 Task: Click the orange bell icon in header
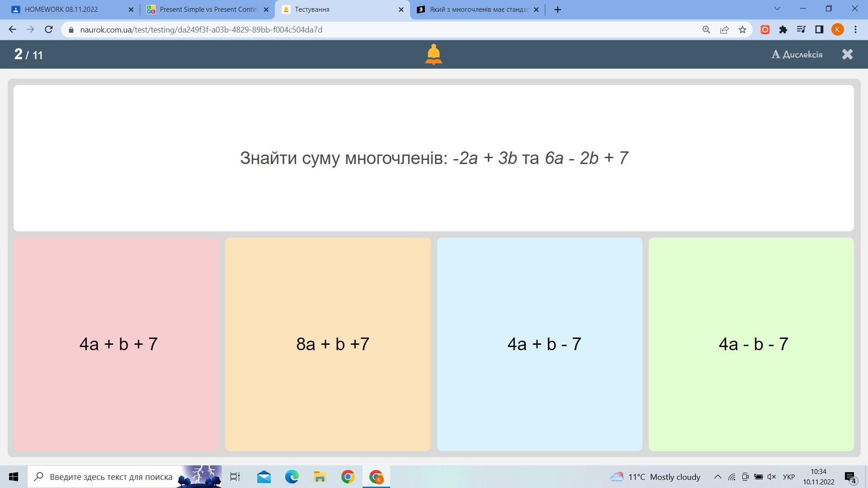(x=433, y=54)
